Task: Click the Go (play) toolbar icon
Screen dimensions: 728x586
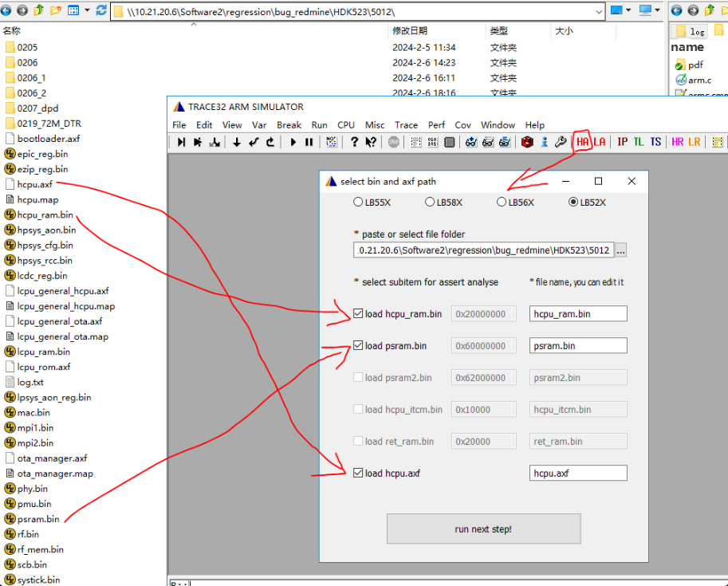Action: pos(293,142)
